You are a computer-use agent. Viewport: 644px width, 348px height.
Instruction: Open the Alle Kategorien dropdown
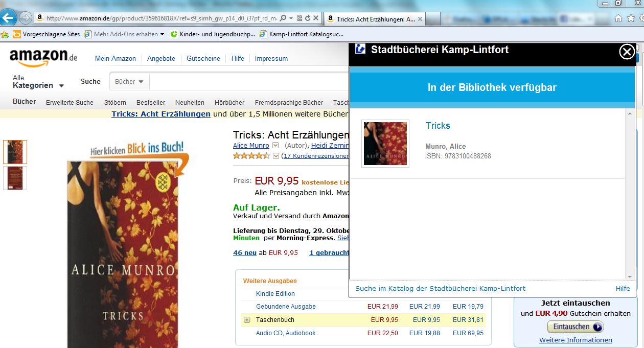(x=38, y=82)
